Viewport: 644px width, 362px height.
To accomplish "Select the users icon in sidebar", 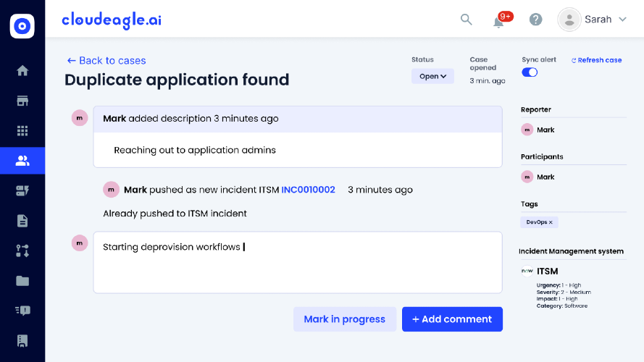I will (x=22, y=161).
